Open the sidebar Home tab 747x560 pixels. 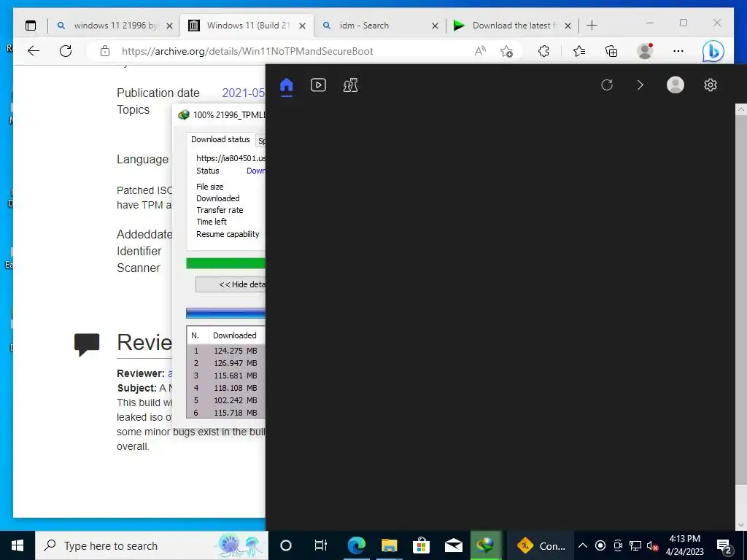coord(286,86)
